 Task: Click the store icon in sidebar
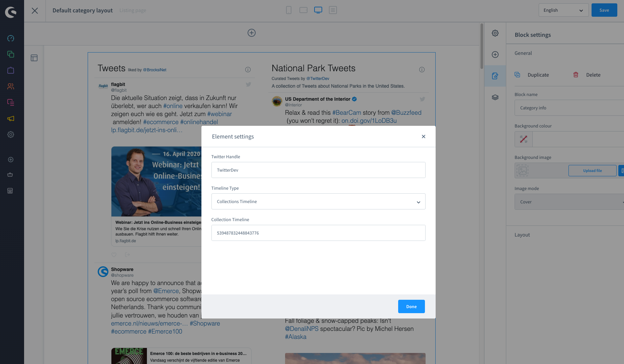pos(10,191)
